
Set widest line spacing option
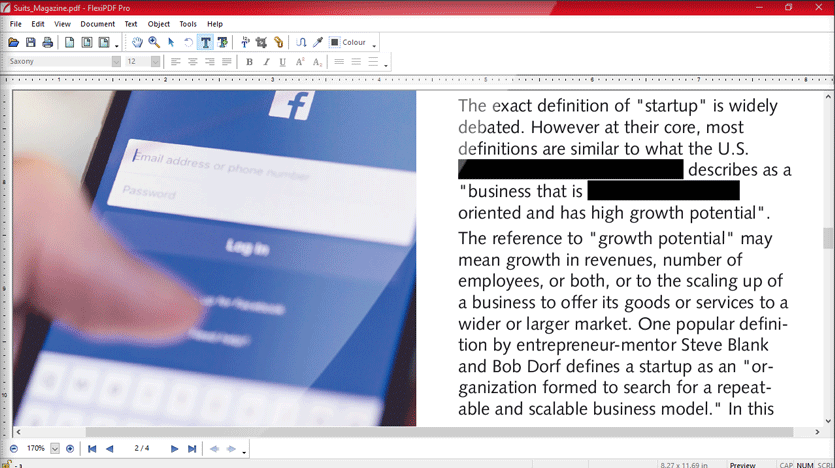pos(373,62)
